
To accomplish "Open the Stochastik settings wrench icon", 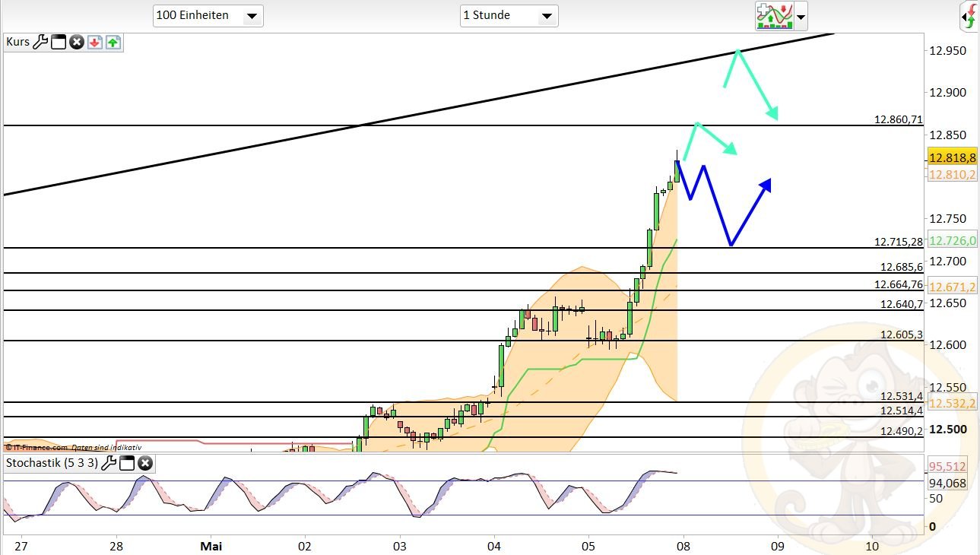I will (109, 463).
